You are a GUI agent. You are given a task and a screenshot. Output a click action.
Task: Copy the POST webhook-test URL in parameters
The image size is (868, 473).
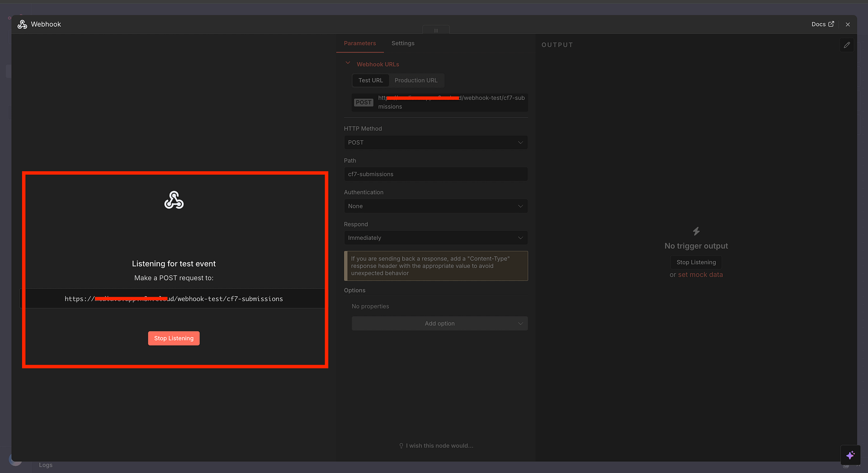[x=439, y=102]
